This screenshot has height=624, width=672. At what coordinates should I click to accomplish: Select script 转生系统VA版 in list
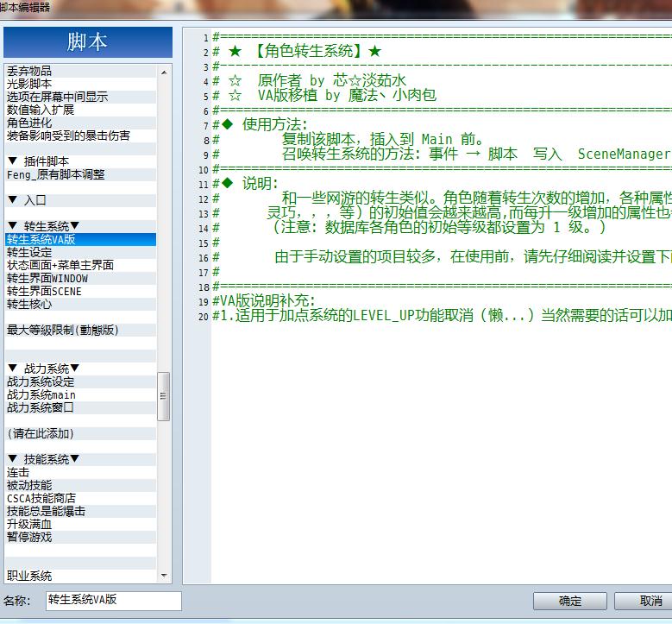(x=80, y=239)
